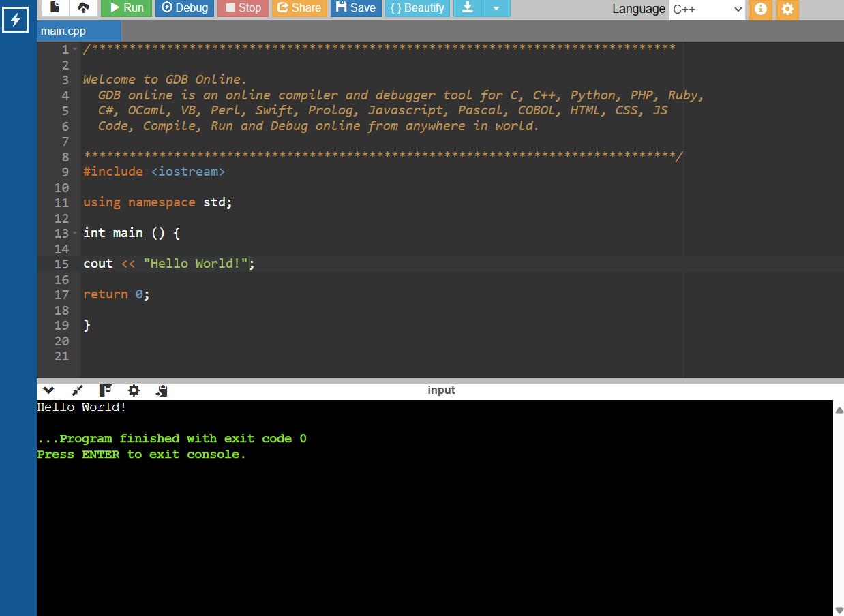Click the paste-to-console clipboard icon

click(162, 390)
